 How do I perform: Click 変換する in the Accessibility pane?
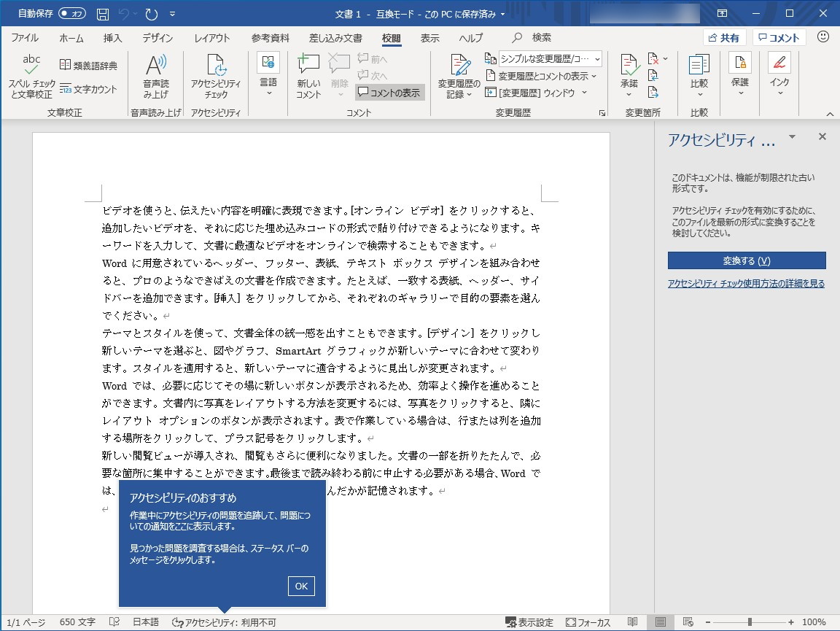point(746,260)
